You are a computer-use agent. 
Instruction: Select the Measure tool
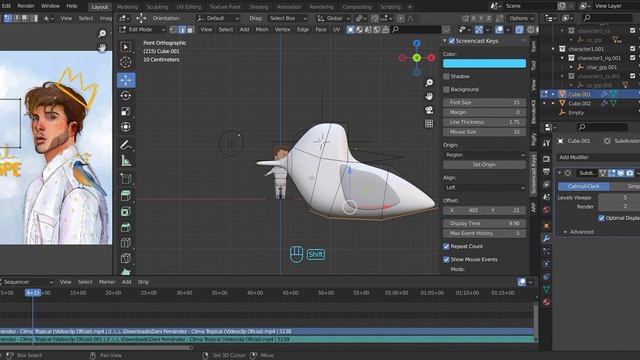(x=126, y=161)
